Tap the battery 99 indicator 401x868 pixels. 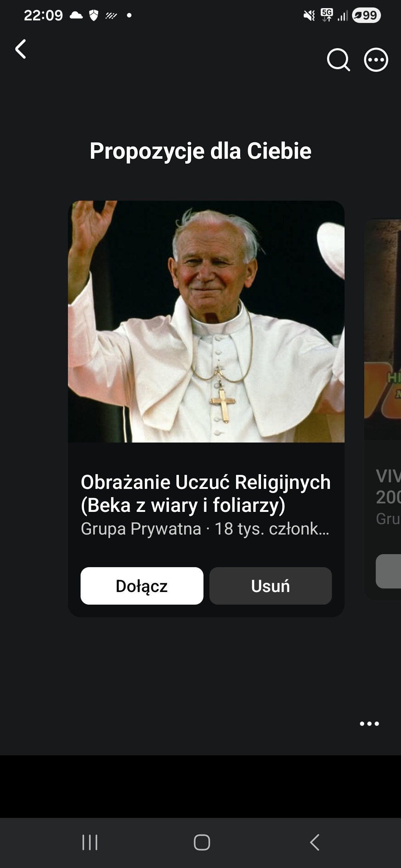point(366,15)
